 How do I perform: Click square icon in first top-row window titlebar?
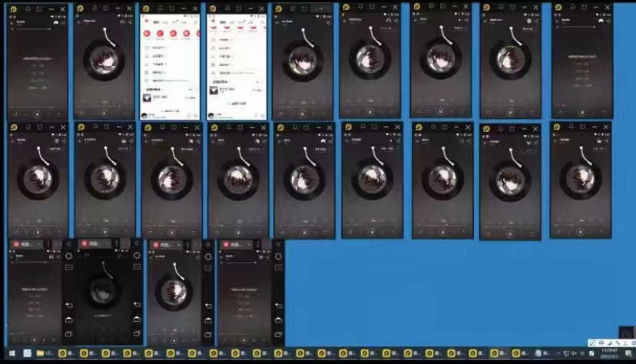(39, 9)
